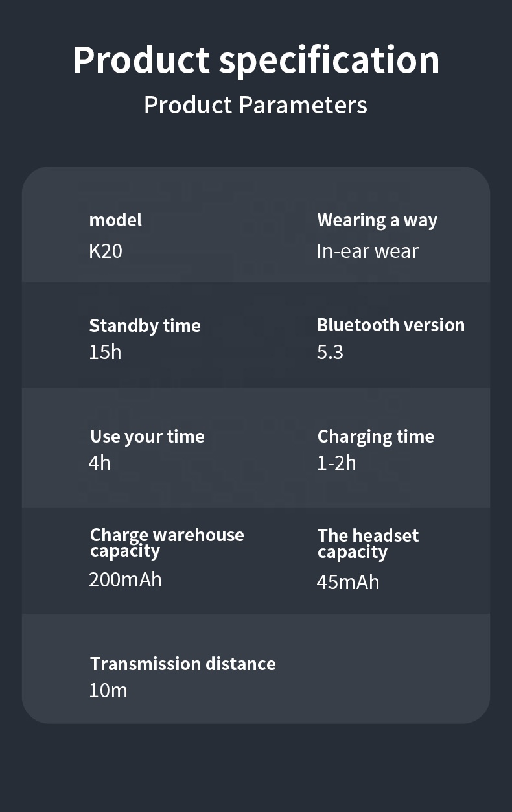The width and height of the screenshot is (512, 812).
Task: Select the 200mAh capacity value
Action: coord(125,579)
